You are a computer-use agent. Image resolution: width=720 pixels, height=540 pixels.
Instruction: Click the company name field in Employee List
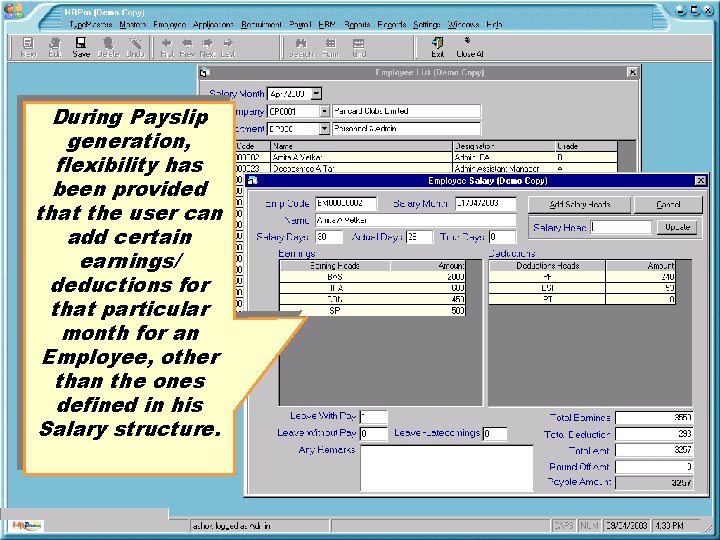pos(406,111)
